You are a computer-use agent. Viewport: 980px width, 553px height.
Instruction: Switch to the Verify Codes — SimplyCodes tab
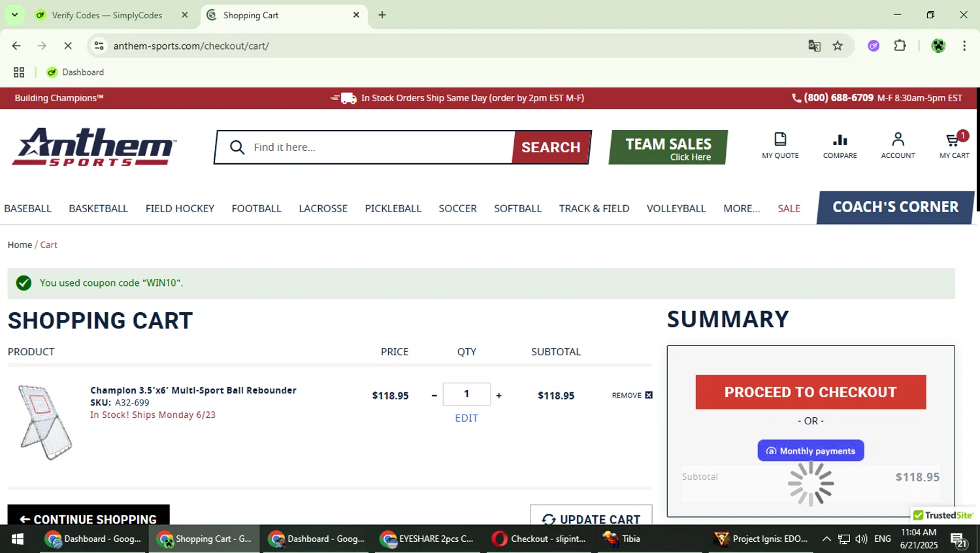coord(108,15)
